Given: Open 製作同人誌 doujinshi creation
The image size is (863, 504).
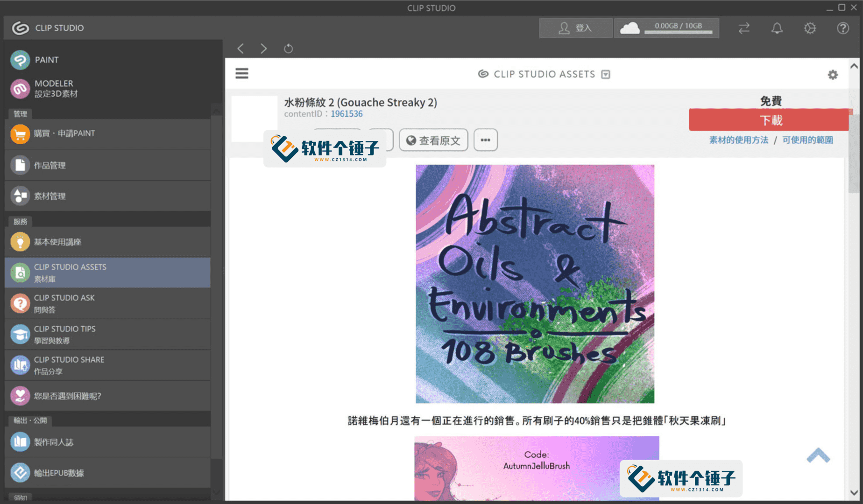Looking at the screenshot, I should (x=54, y=442).
